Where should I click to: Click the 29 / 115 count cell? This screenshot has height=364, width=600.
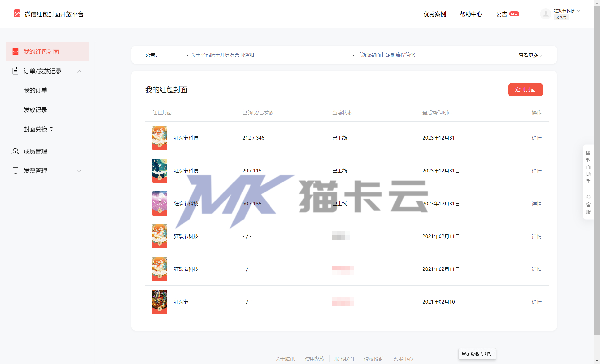252,171
